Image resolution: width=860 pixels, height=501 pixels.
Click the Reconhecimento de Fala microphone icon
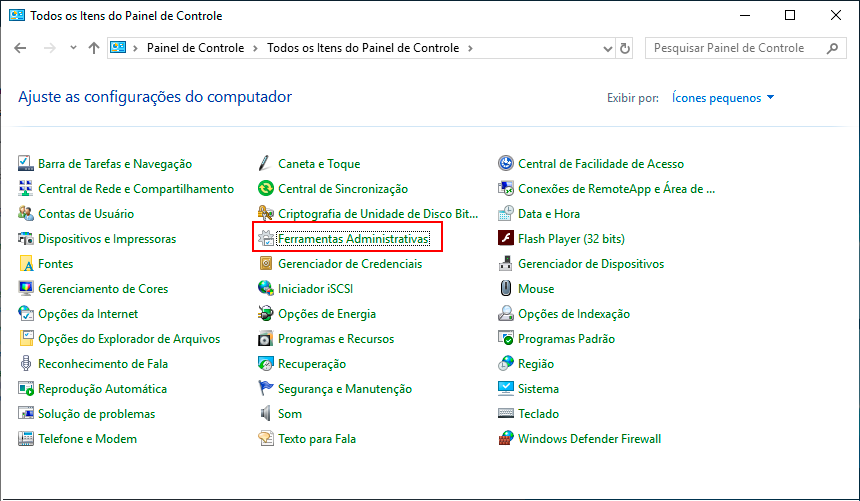point(26,364)
